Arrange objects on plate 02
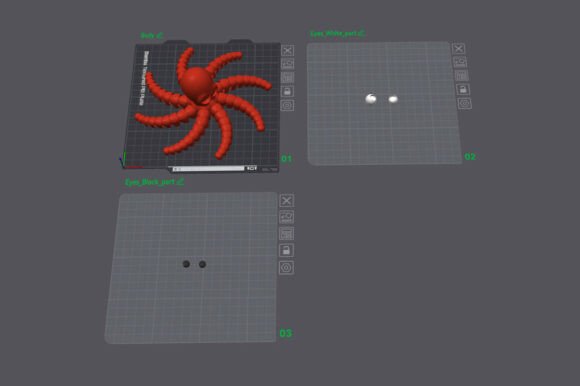 (x=462, y=76)
